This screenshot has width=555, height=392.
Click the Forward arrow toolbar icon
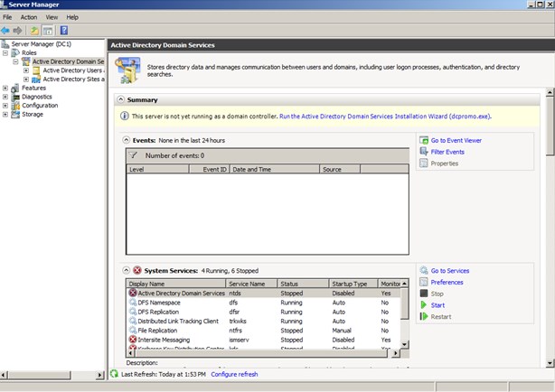[x=17, y=31]
